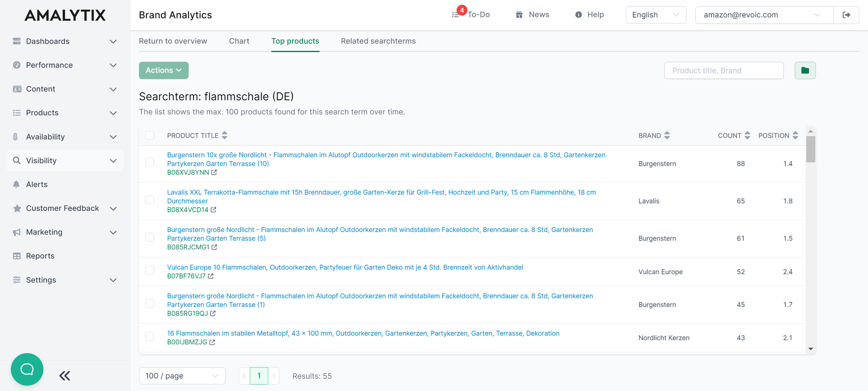Switch to the Chart tab
Screen dimensions: 868x391
239,41
